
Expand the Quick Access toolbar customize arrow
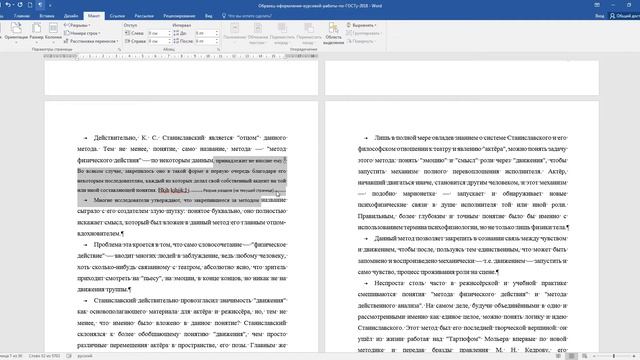[50, 5]
